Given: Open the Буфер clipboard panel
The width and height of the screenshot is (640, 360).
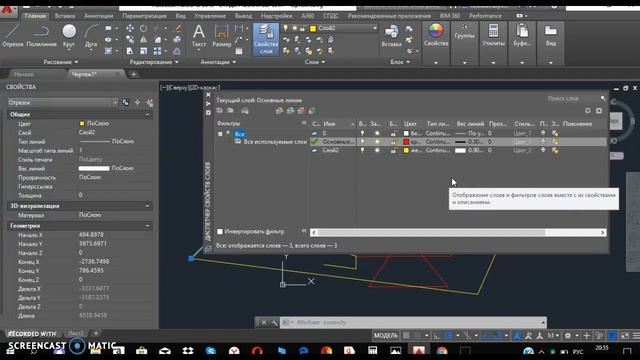Looking at the screenshot, I should 522,35.
